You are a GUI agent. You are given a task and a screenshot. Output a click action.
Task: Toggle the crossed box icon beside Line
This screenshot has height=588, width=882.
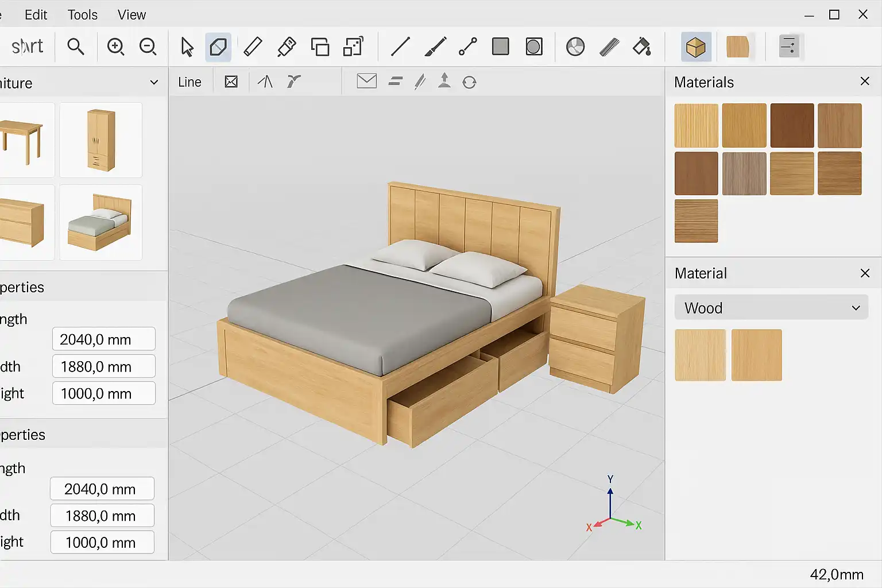[231, 82]
